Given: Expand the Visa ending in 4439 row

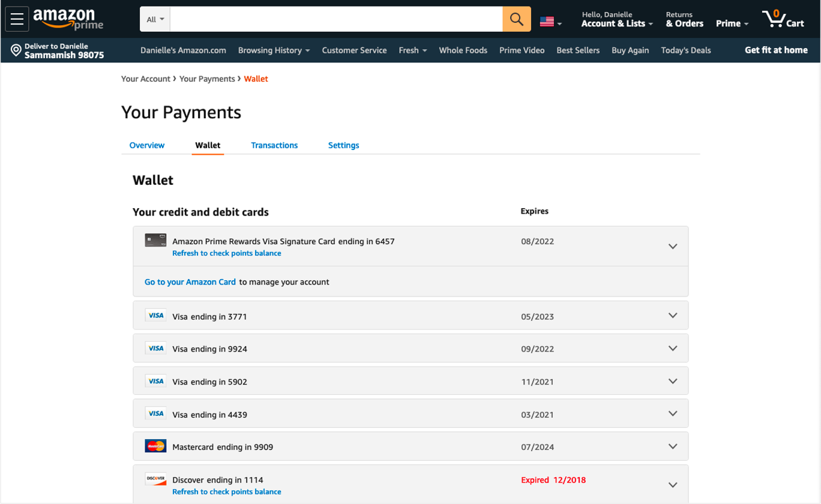Looking at the screenshot, I should click(x=672, y=413).
